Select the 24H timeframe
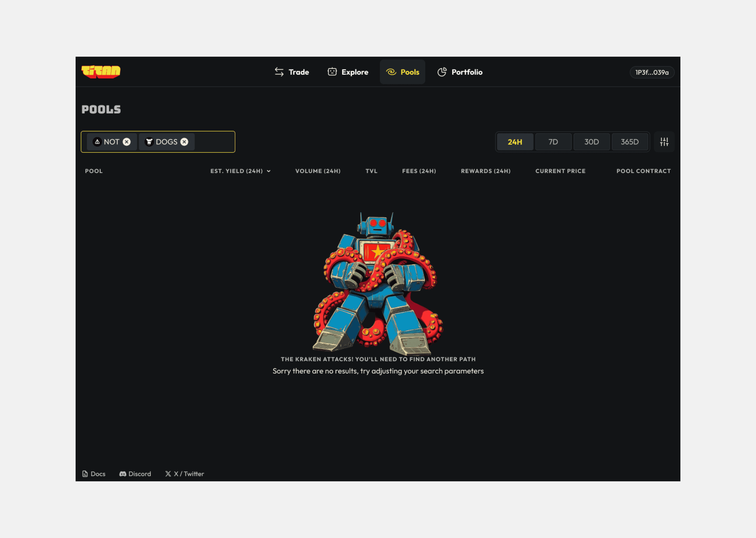This screenshot has height=538, width=756. (515, 142)
